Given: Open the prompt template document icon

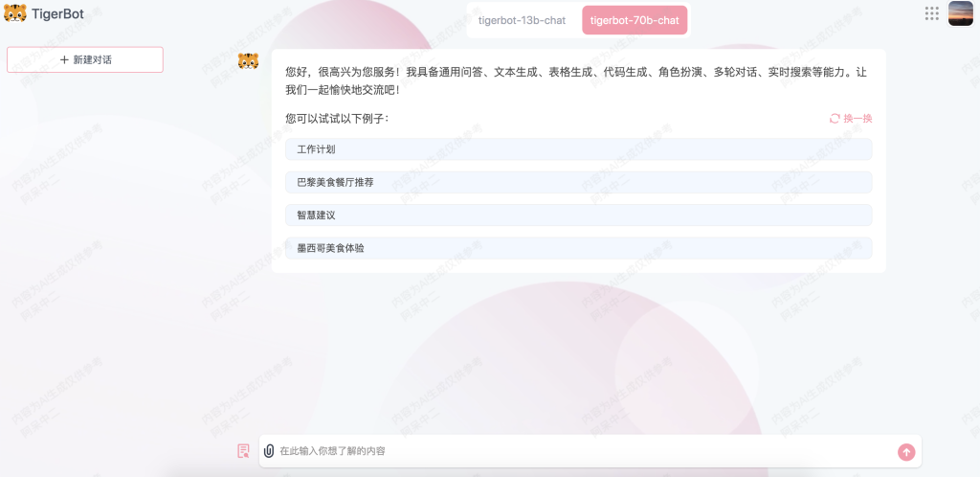Looking at the screenshot, I should pyautogui.click(x=243, y=451).
